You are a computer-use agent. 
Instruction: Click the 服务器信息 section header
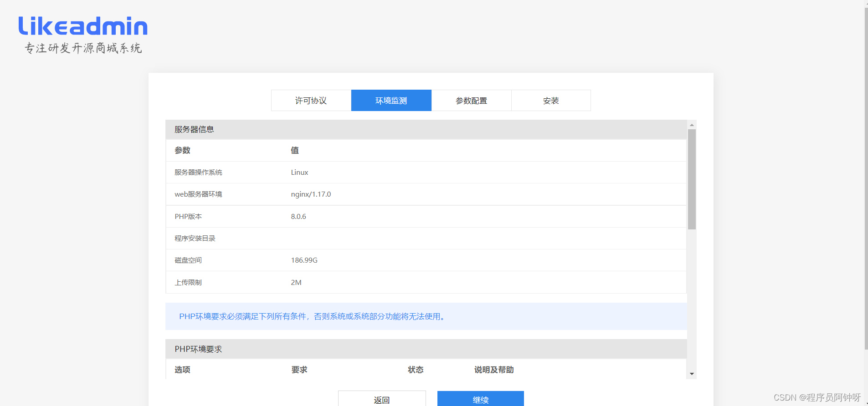(426, 129)
